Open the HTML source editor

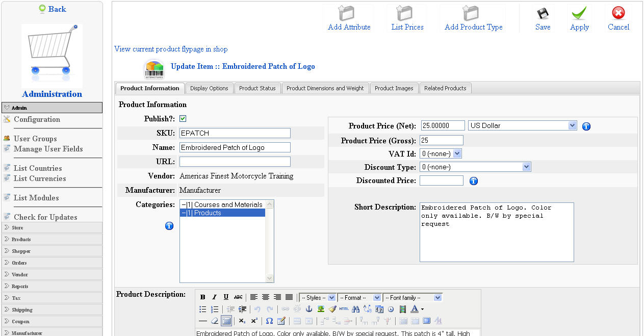(344, 309)
